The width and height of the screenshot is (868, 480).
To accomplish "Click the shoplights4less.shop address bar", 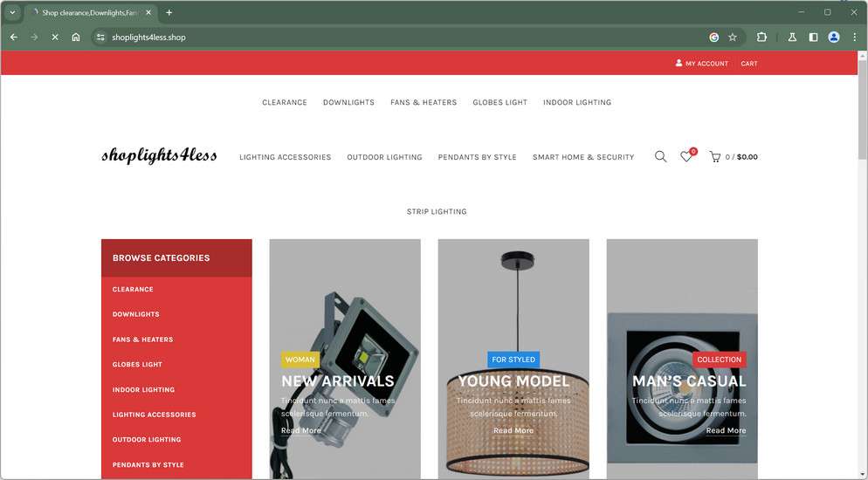I will [388, 37].
